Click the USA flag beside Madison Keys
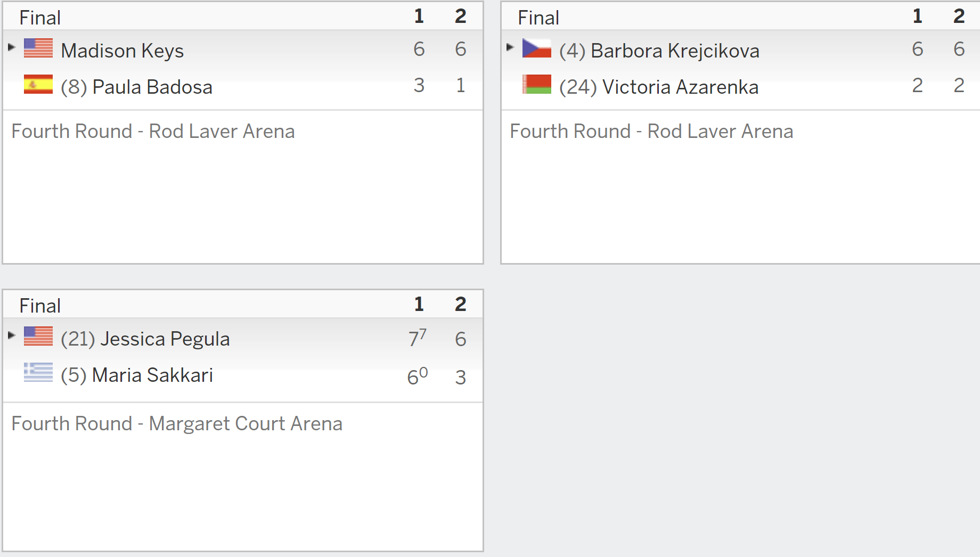The height and width of the screenshot is (557, 980). click(38, 48)
